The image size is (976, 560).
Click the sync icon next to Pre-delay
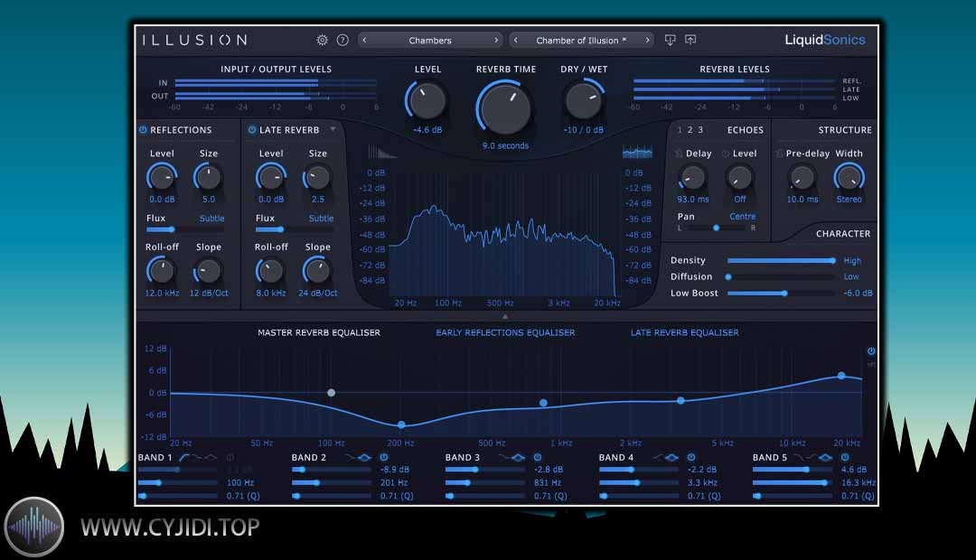click(779, 153)
